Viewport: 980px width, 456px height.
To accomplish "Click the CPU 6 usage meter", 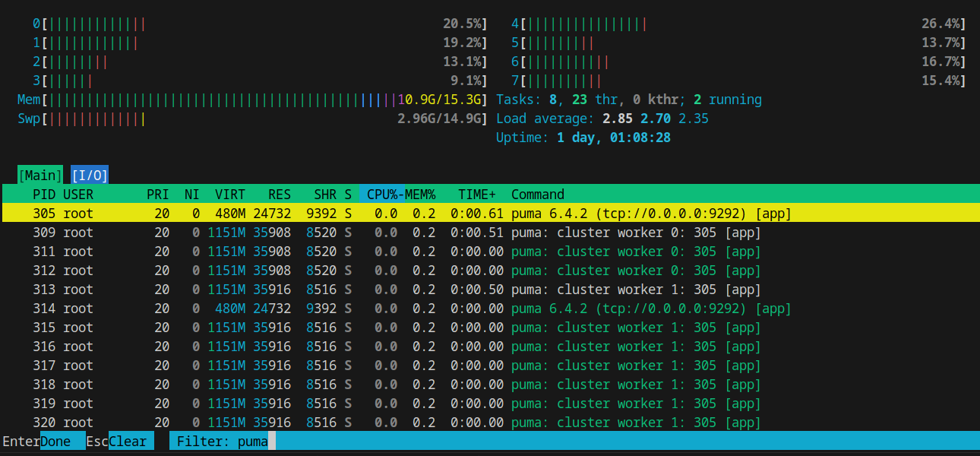I will 739,62.
